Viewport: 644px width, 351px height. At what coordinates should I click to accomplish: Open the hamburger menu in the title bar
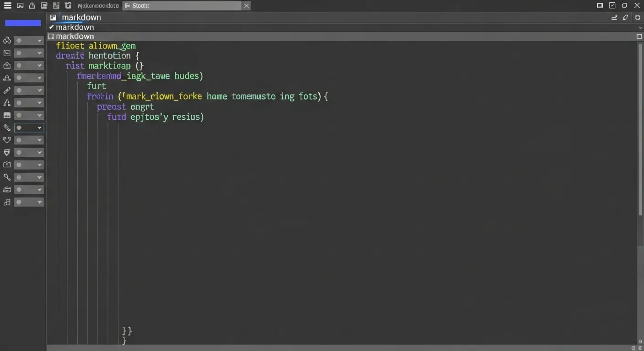[8, 5]
